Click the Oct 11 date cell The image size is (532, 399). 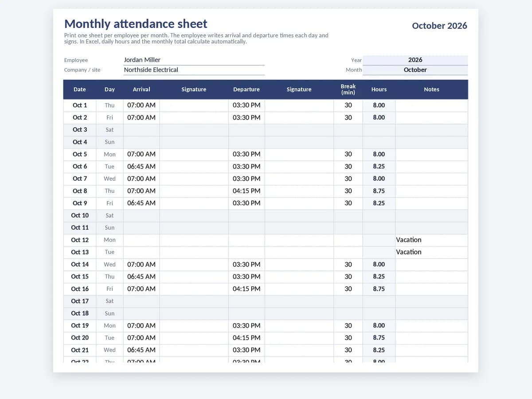coord(80,228)
